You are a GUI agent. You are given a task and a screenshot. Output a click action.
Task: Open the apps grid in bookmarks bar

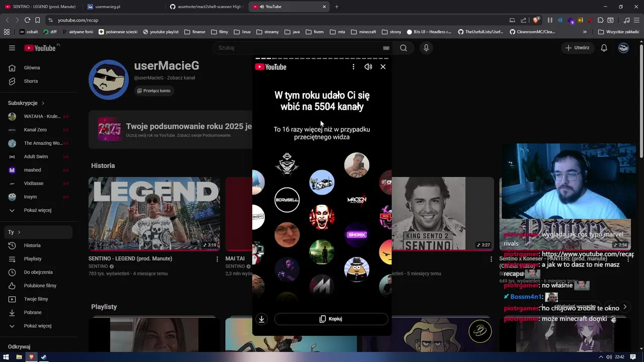7,32
